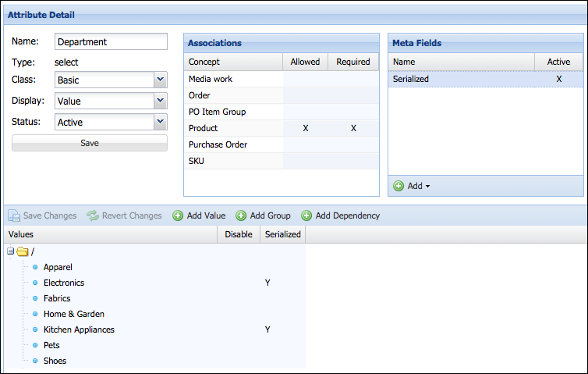Click the green plus icon for Add Value
This screenshot has width=588, height=374.
(178, 215)
